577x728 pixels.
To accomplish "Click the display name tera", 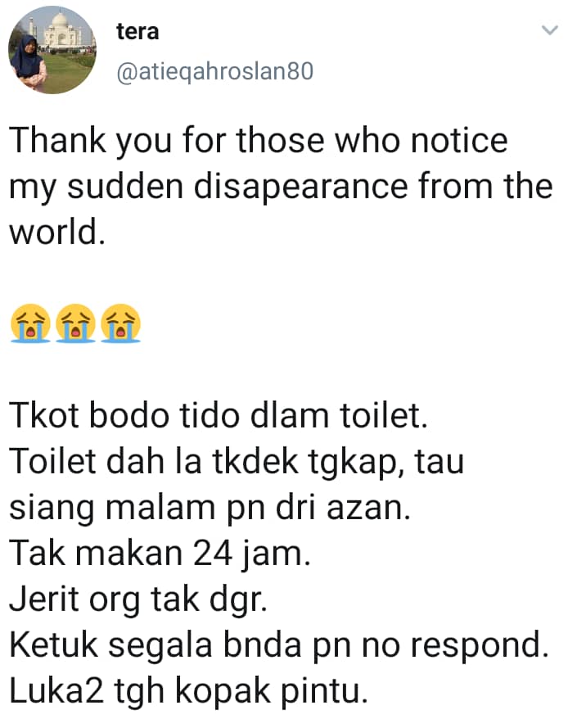I will coord(137,32).
